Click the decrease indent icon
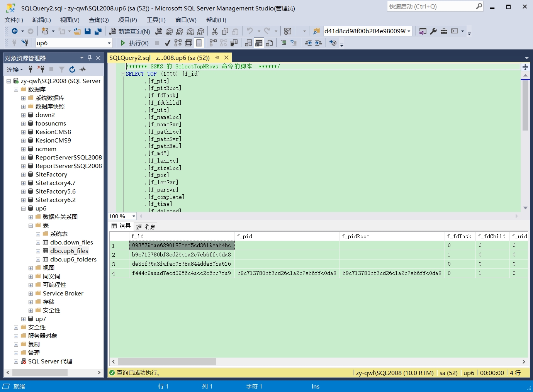533x392 pixels. [308, 43]
